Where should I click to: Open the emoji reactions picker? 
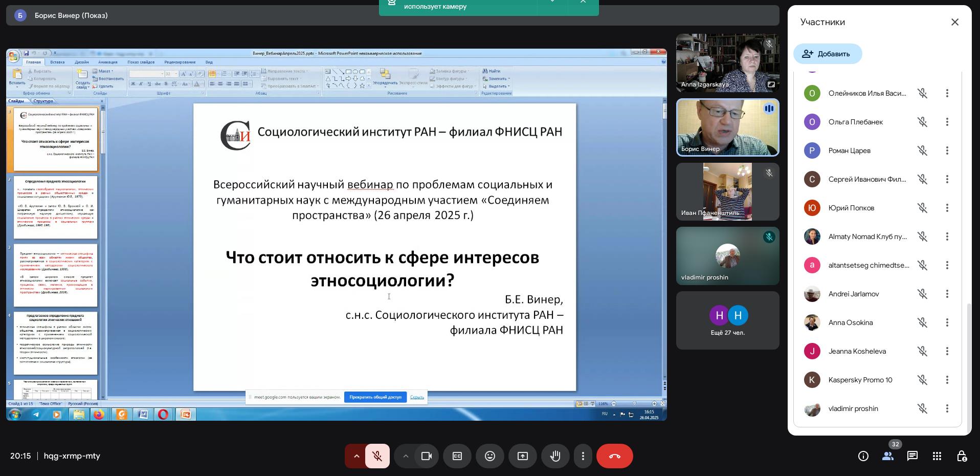tap(490, 456)
